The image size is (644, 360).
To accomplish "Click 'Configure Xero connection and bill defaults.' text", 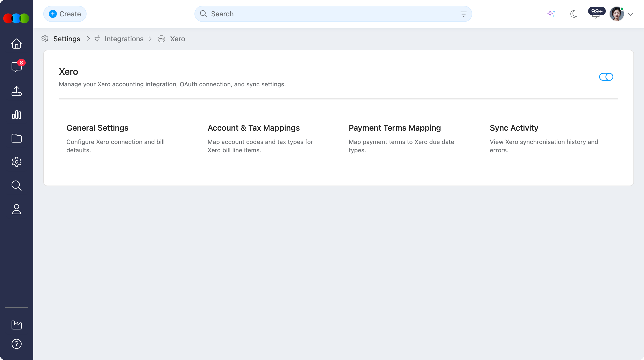I will coord(115,146).
